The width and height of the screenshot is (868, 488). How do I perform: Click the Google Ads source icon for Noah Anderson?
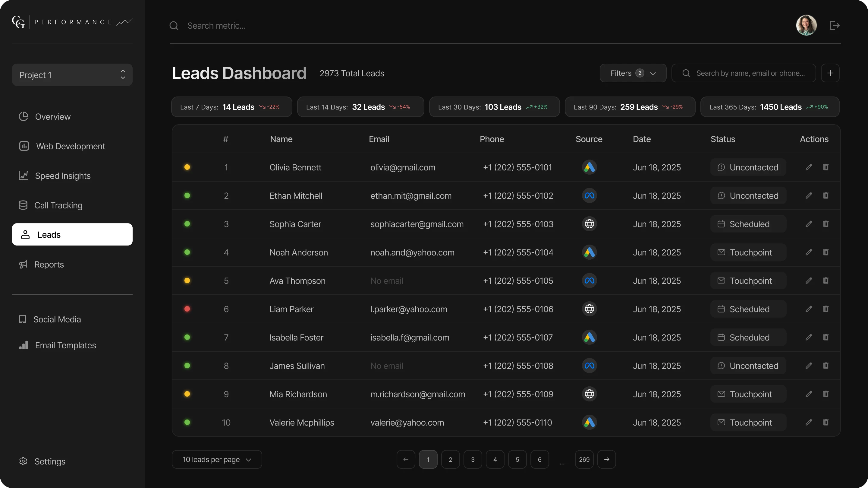coord(589,252)
